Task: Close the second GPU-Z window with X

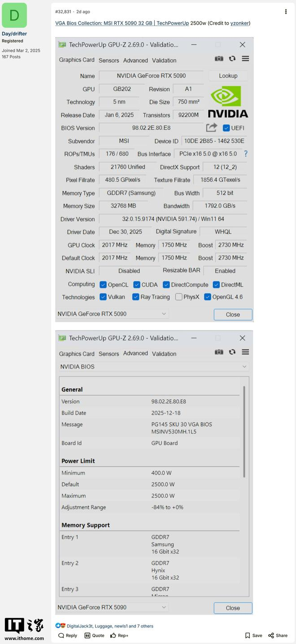Action: (x=242, y=338)
